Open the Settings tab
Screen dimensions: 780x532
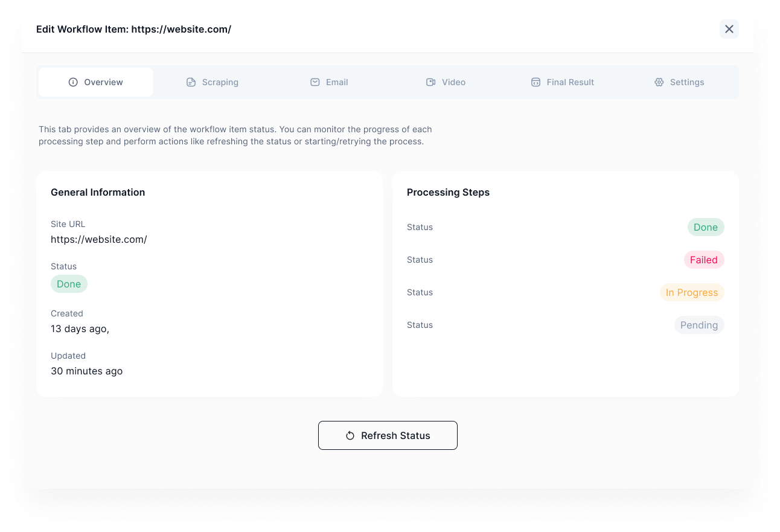(x=679, y=82)
